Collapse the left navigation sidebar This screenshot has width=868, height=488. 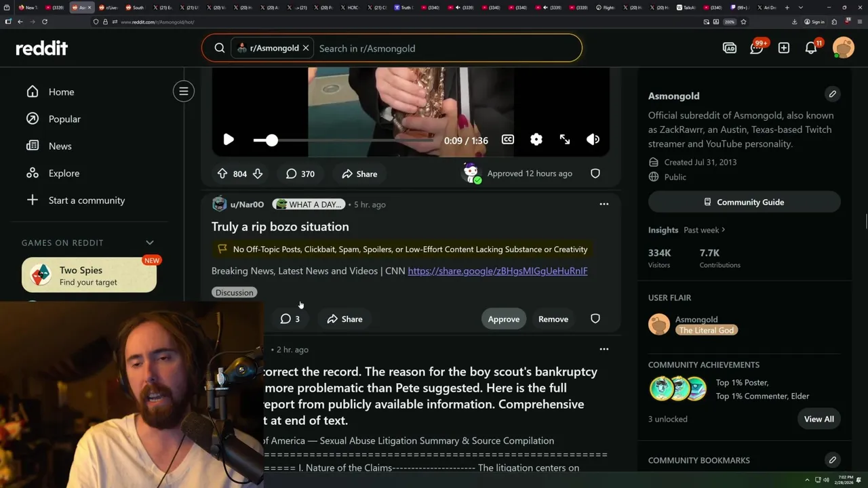pyautogui.click(x=184, y=91)
